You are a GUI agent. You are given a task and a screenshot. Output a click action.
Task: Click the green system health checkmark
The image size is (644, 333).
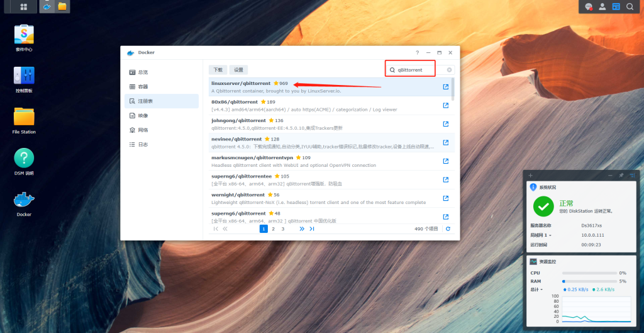[x=543, y=206]
